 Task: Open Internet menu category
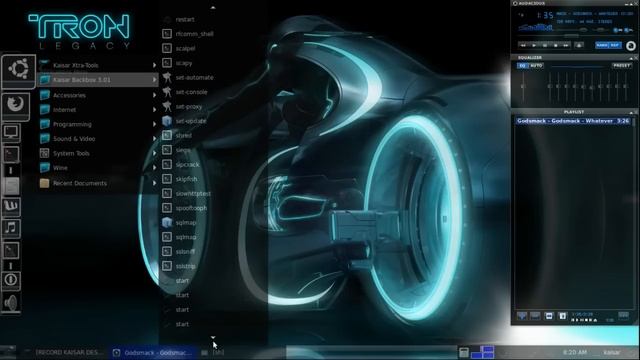[98, 110]
